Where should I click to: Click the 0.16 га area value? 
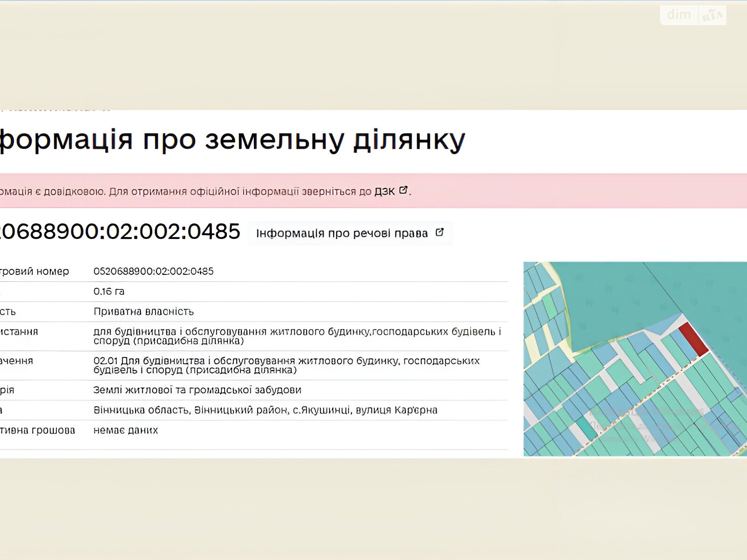click(x=109, y=292)
